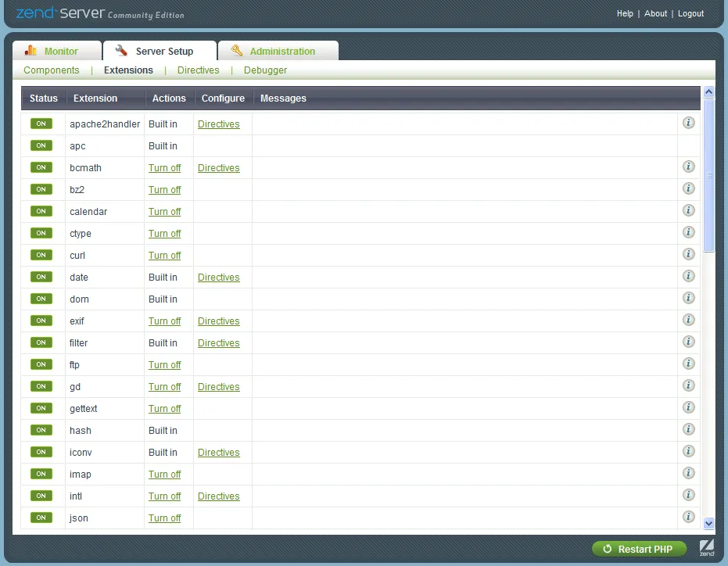728x566 pixels.
Task: Show info for json extension
Action: [x=689, y=517]
